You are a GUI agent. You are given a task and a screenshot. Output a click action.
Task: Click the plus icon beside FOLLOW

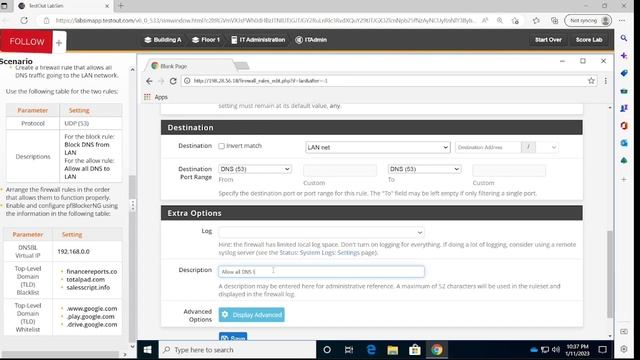point(59,42)
